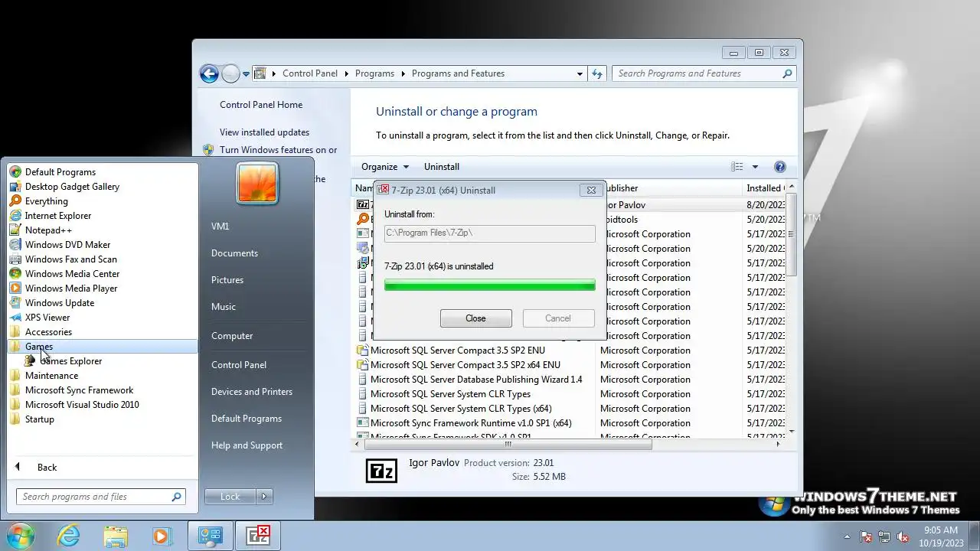Click the back arrow in Control Panel window
Screen dimensions: 980x551
click(209, 73)
